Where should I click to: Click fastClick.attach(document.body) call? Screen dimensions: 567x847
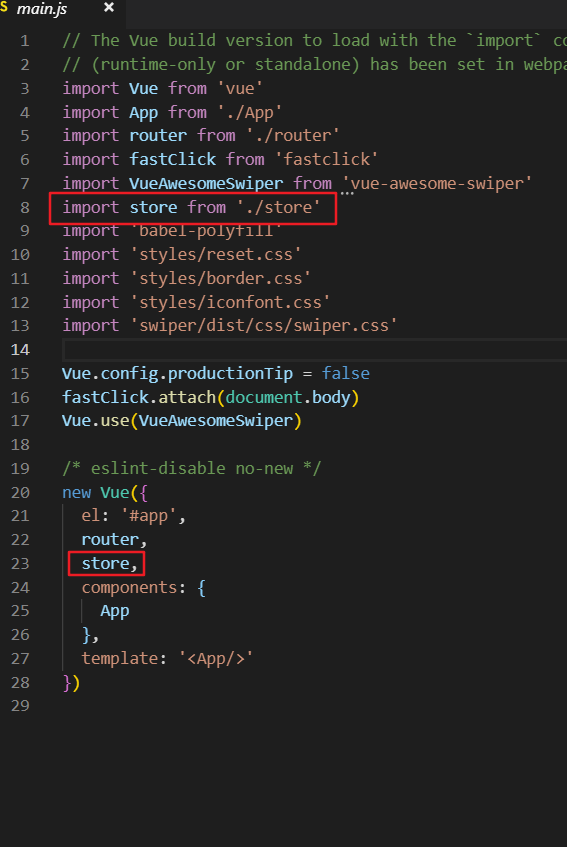pyautogui.click(x=211, y=398)
